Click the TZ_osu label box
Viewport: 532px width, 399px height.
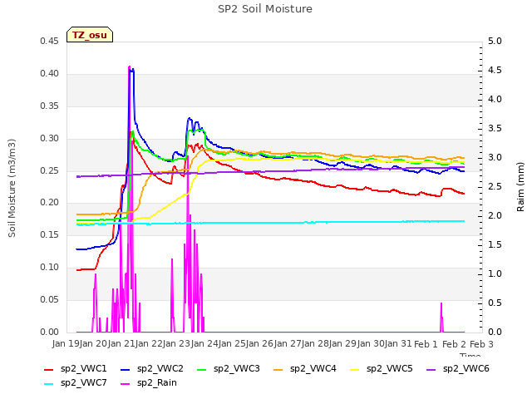tap(90, 35)
